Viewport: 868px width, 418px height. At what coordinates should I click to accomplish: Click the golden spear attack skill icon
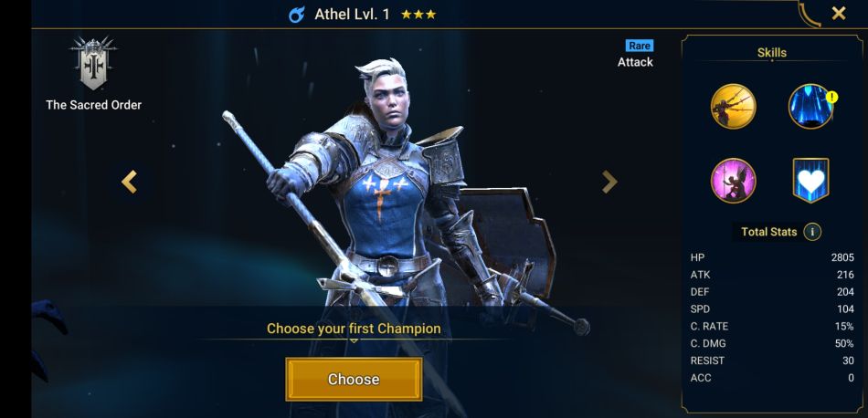[733, 106]
